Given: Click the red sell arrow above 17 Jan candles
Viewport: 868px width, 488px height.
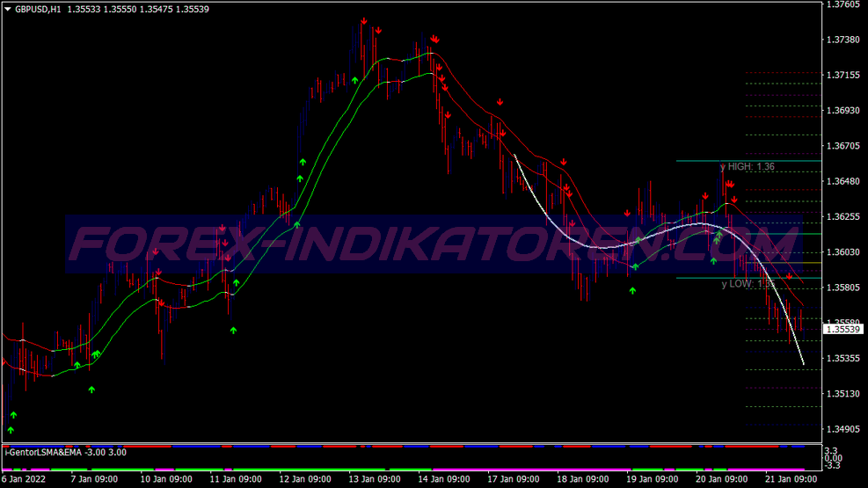Looking at the screenshot, I should (500, 103).
